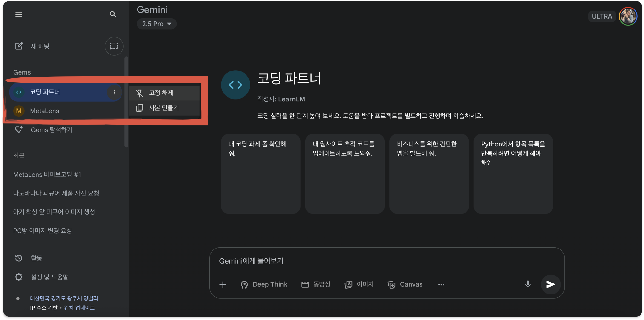Start a temporary chat with dashed-square icon
644x320 pixels.
(x=114, y=46)
